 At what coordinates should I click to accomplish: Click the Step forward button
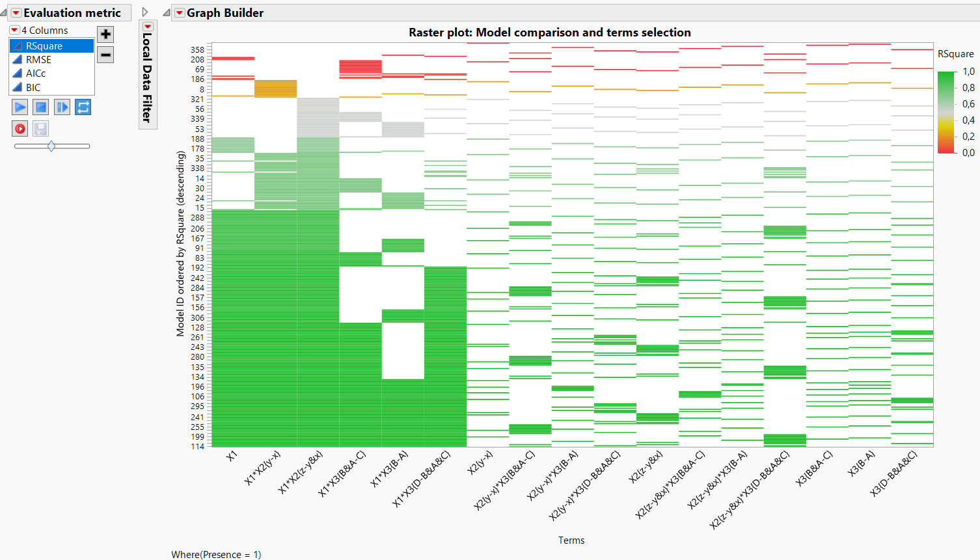click(61, 107)
